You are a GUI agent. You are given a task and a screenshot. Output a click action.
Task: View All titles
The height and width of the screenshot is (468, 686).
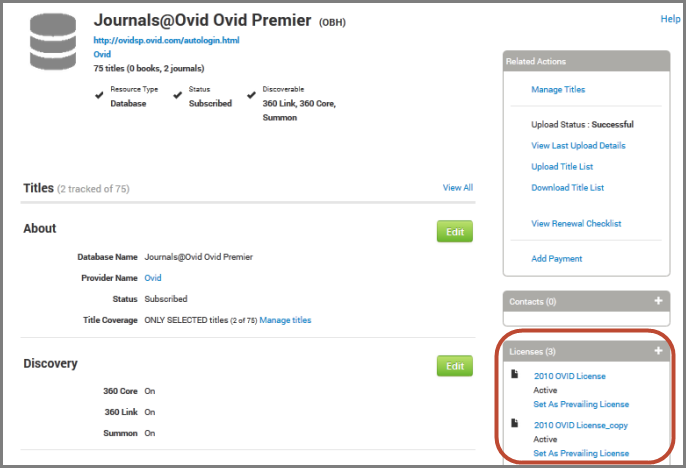(458, 188)
